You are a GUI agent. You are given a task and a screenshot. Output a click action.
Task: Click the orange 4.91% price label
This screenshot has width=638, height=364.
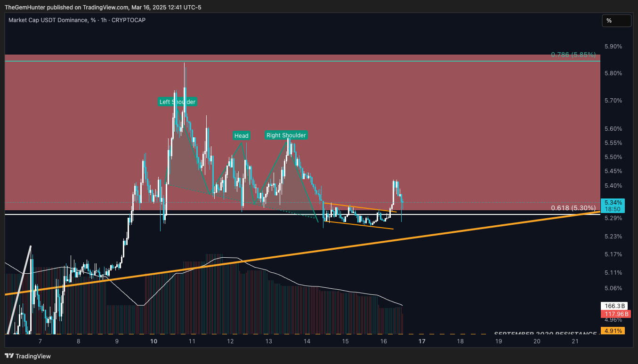tap(613, 331)
